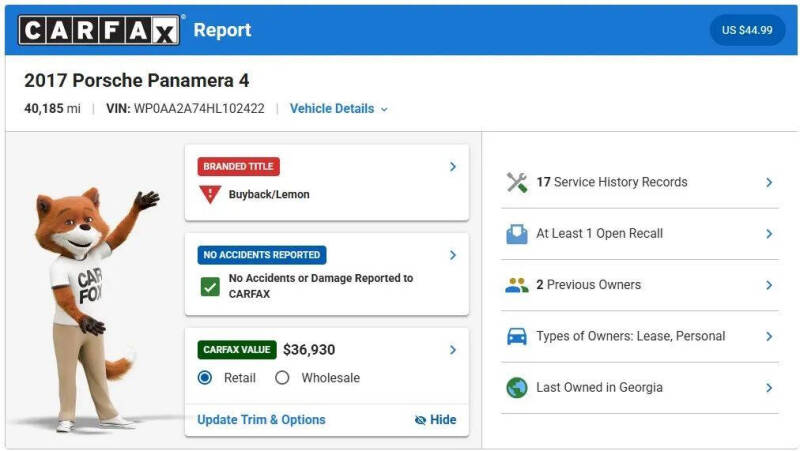This screenshot has height=451, width=800.
Task: Click the green no-accidents checkmark
Action: pyautogui.click(x=210, y=287)
